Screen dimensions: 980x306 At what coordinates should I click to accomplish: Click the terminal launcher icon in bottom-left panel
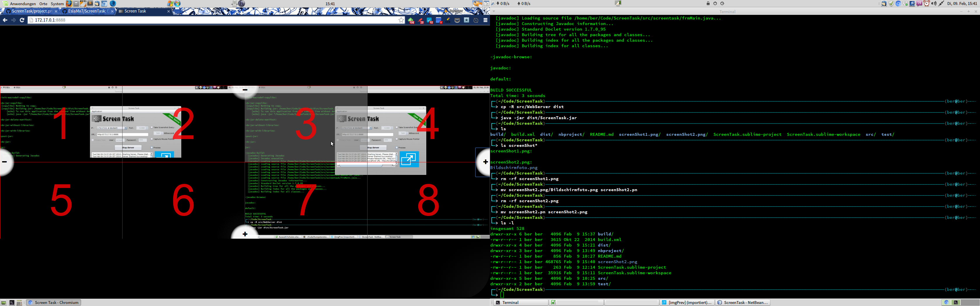(x=12, y=303)
